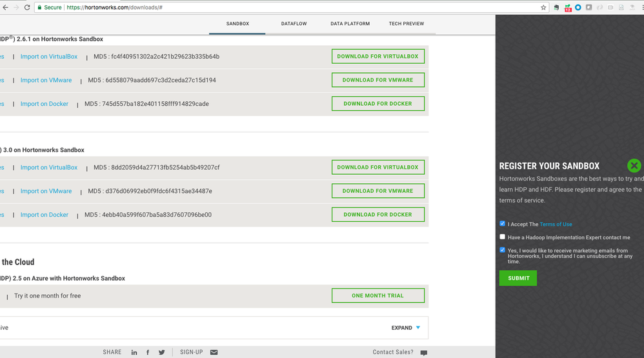Check Have a Hadoop Expert contact me

(x=502, y=237)
